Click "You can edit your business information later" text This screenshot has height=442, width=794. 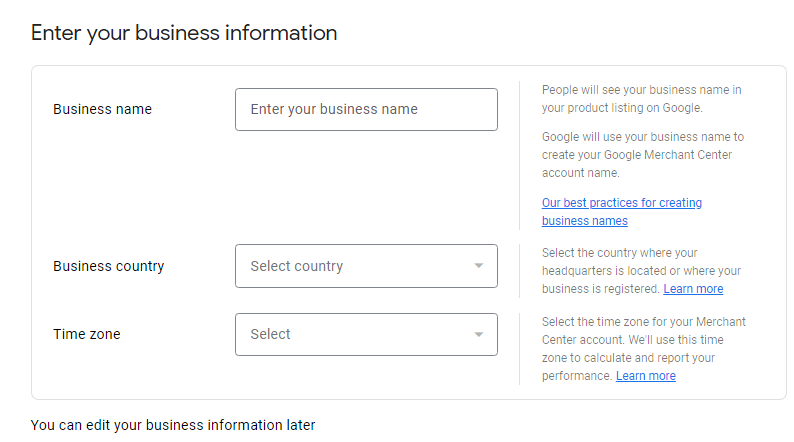173,425
